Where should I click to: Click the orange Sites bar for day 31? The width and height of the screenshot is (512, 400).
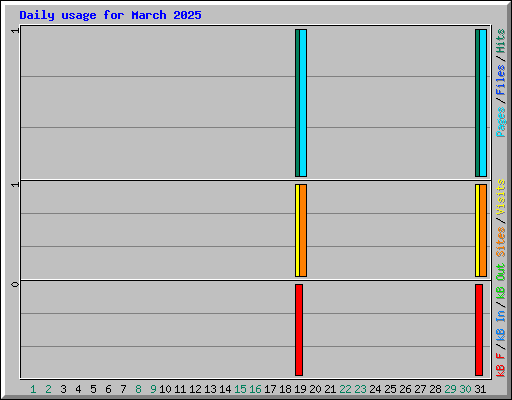pos(483,230)
